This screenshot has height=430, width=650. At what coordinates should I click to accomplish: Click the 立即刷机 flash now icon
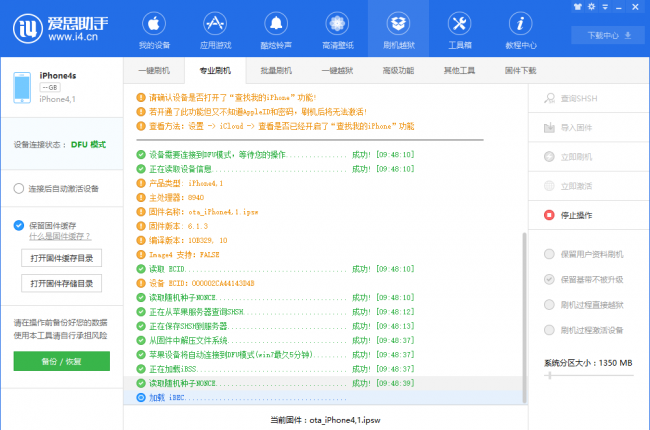click(x=549, y=157)
